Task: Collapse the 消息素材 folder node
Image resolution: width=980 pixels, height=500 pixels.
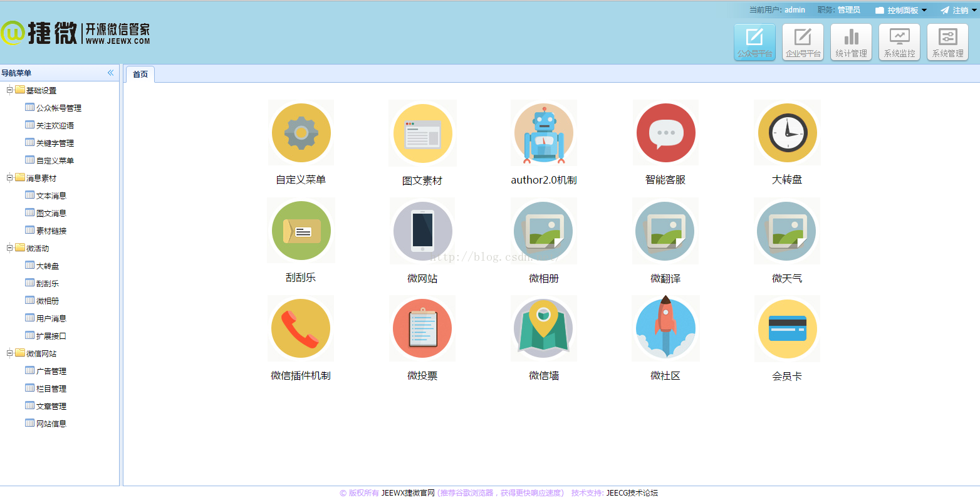Action: point(9,178)
